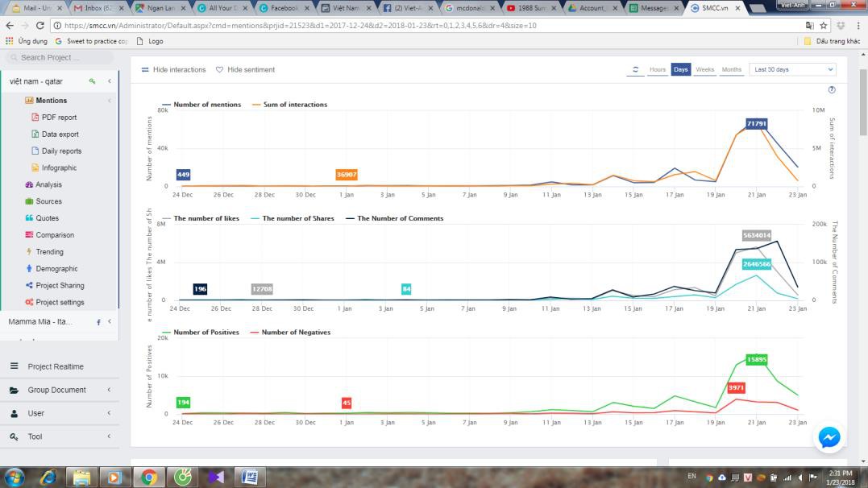Open the PDF report icon in sidebar

(x=35, y=118)
